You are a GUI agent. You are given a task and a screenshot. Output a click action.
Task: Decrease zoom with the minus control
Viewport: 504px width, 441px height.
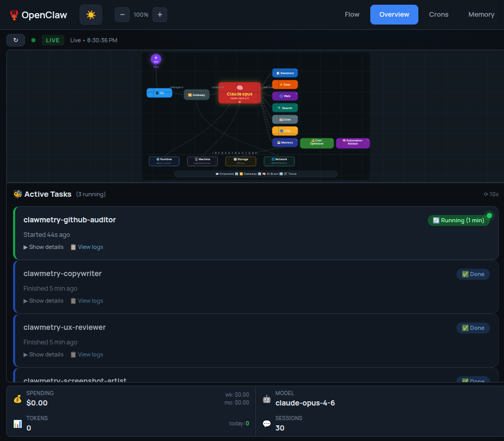click(122, 15)
